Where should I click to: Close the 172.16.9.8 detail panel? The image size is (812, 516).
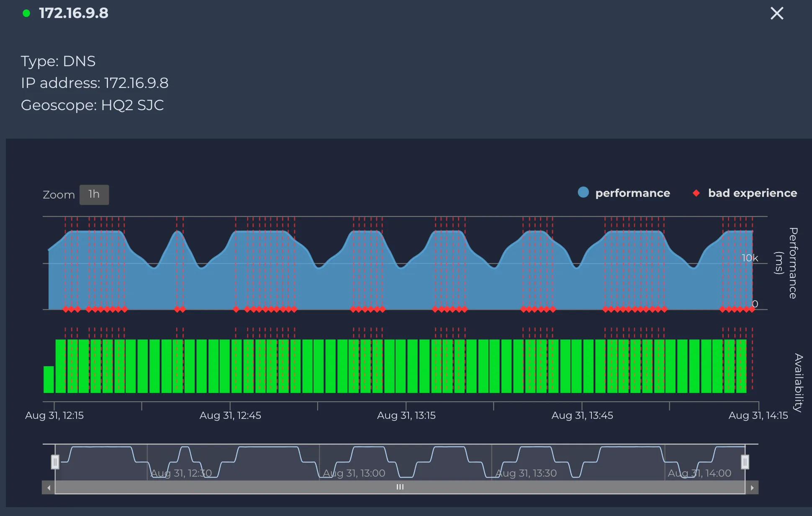coord(777,13)
